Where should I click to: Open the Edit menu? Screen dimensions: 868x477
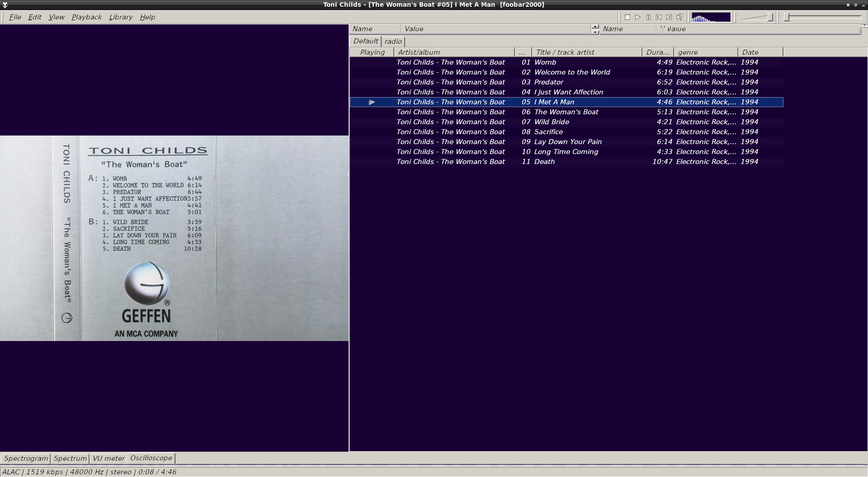[35, 17]
